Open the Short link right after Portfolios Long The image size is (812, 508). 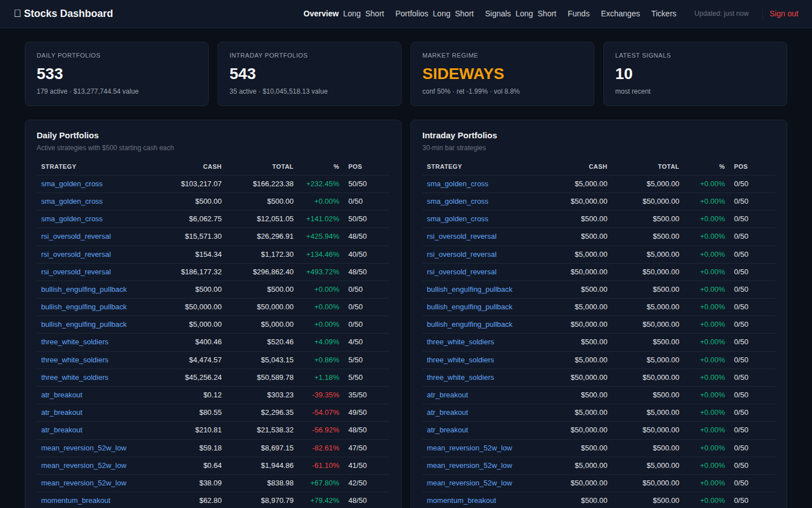coord(464,14)
